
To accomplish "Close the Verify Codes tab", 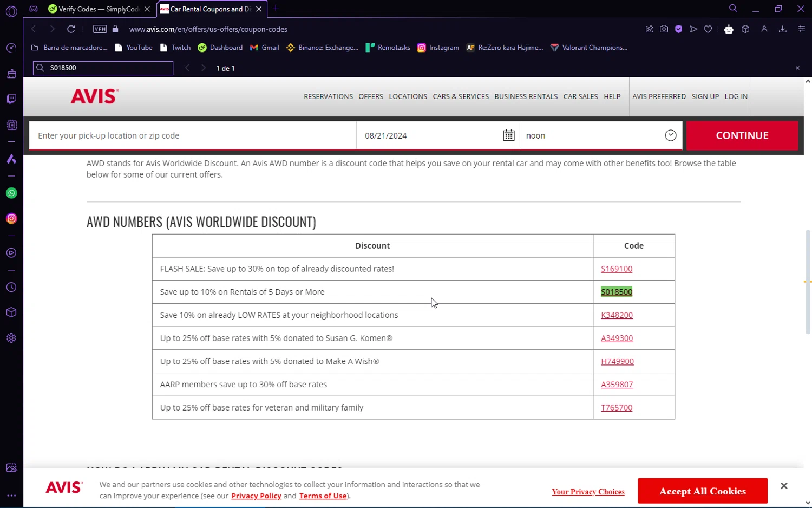I will (x=147, y=9).
